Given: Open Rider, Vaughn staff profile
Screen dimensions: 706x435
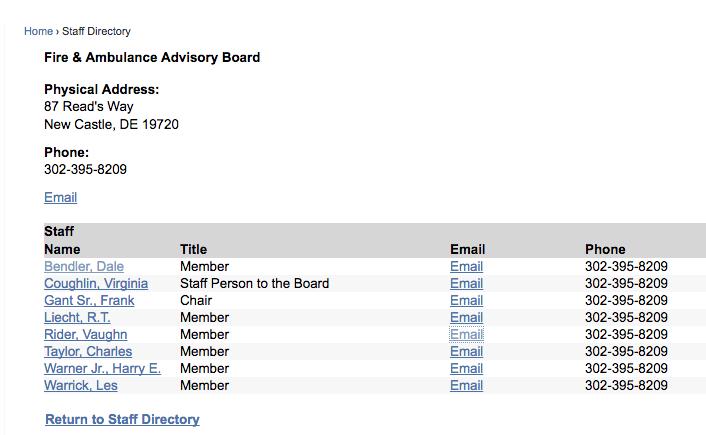Looking at the screenshot, I should [86, 335].
